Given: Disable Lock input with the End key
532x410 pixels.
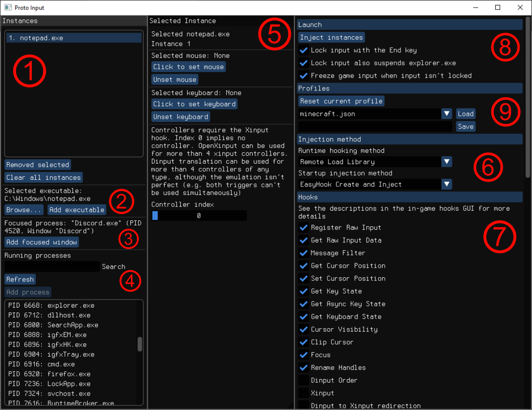Looking at the screenshot, I should [303, 50].
